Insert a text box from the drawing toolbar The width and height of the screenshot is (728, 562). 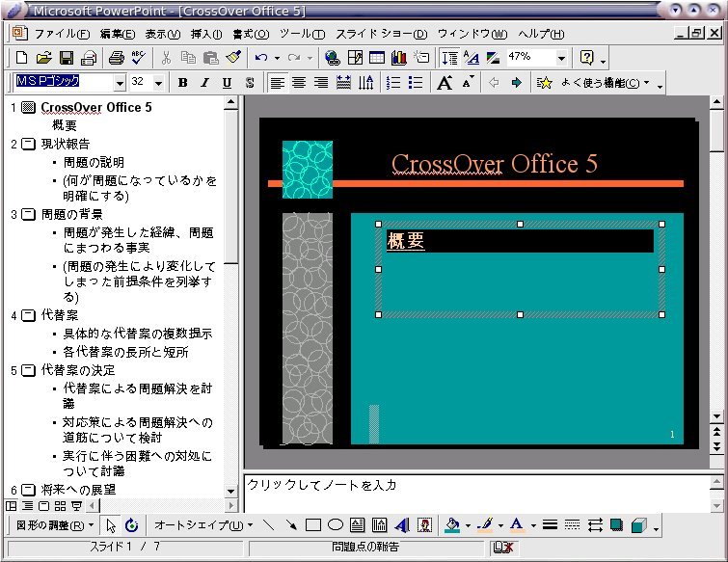click(x=357, y=524)
